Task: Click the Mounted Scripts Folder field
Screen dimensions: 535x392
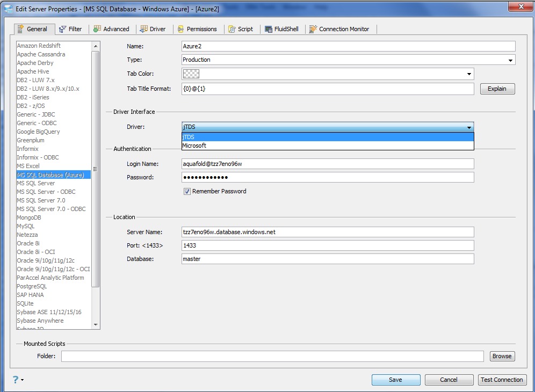Action: 272,356
